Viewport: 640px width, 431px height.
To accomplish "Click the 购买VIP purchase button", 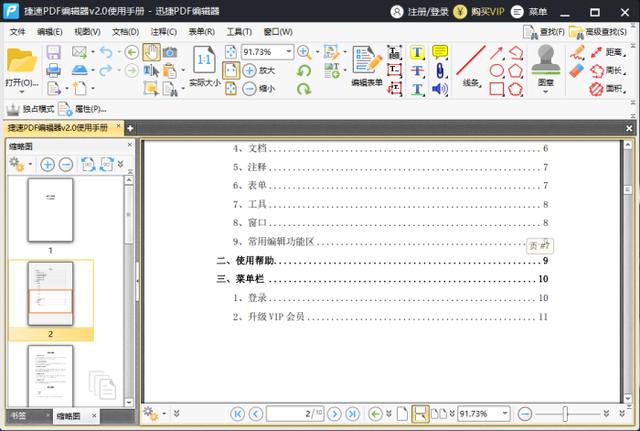I will pos(481,11).
